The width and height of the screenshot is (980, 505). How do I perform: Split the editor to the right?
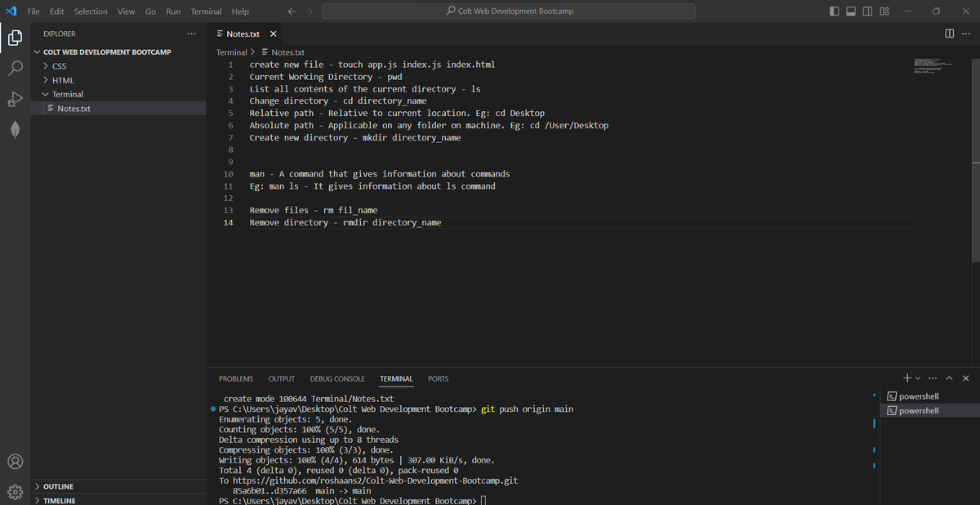[x=948, y=34]
